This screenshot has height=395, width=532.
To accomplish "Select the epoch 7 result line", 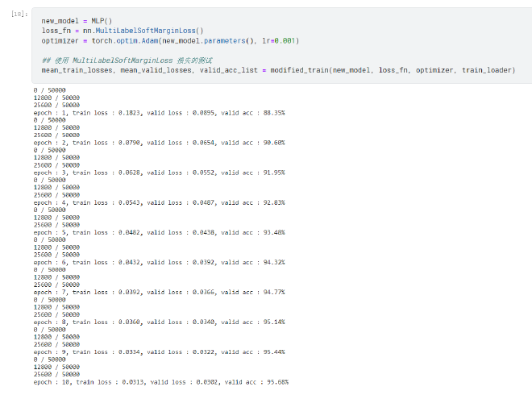I will coord(159,292).
